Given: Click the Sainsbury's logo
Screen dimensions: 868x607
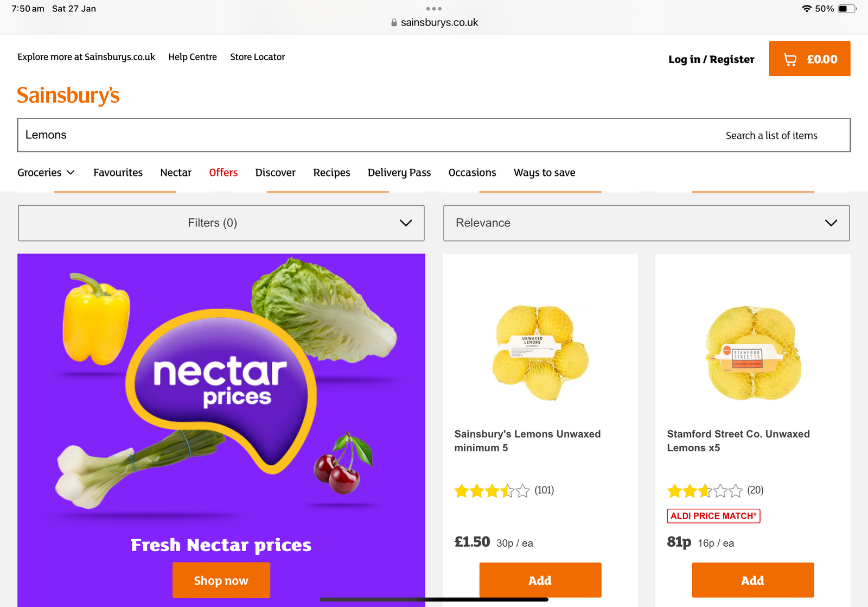Looking at the screenshot, I should pos(68,96).
